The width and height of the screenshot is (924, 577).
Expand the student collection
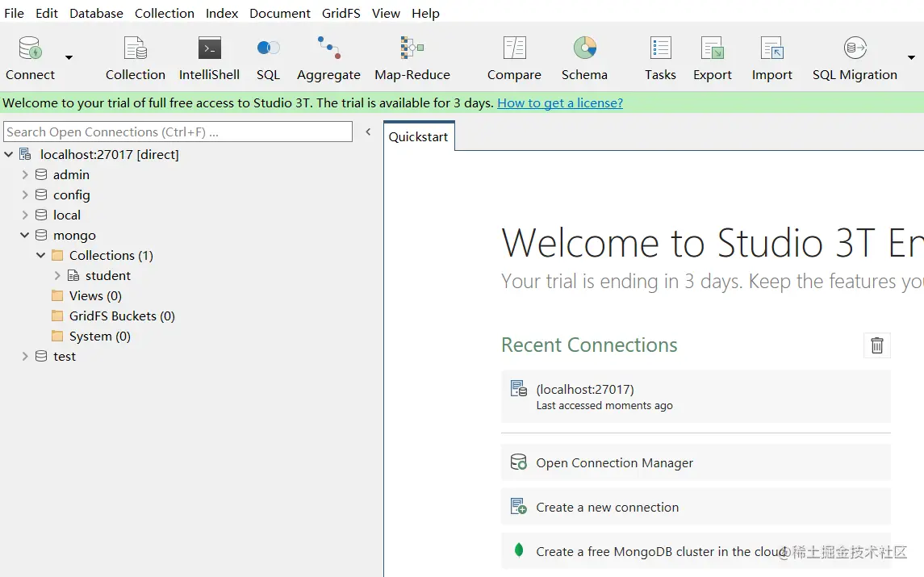click(x=57, y=275)
